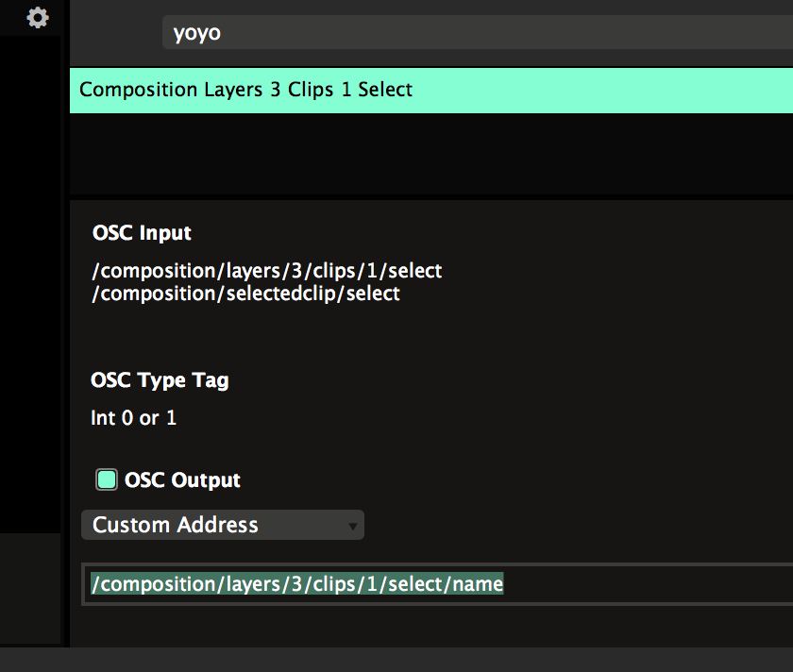
Task: Click the black left sidebar panel
Action: point(30,283)
